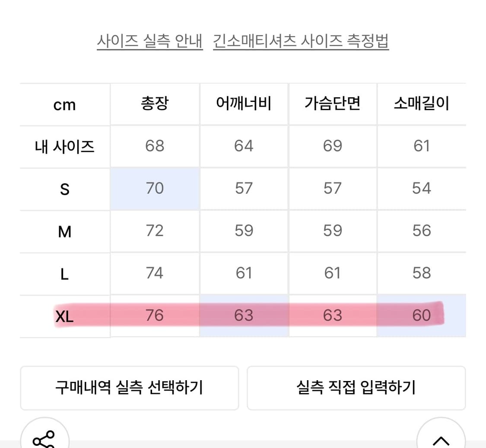The height and width of the screenshot is (448, 486).
Task: Select the highlighted 총장 value 70 cell
Action: click(x=155, y=188)
